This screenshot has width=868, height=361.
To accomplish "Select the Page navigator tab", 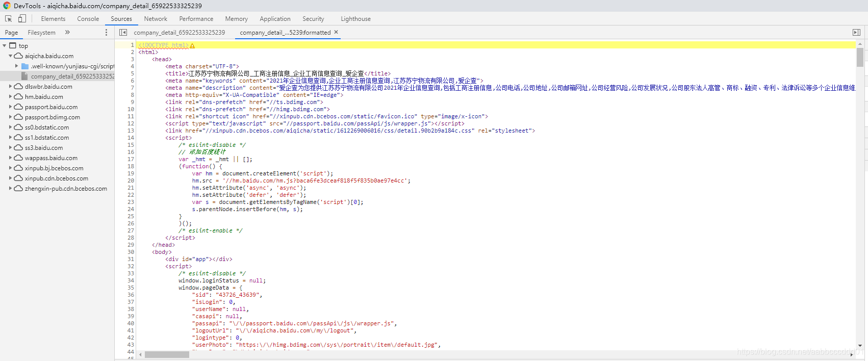I will pyautogui.click(x=11, y=33).
